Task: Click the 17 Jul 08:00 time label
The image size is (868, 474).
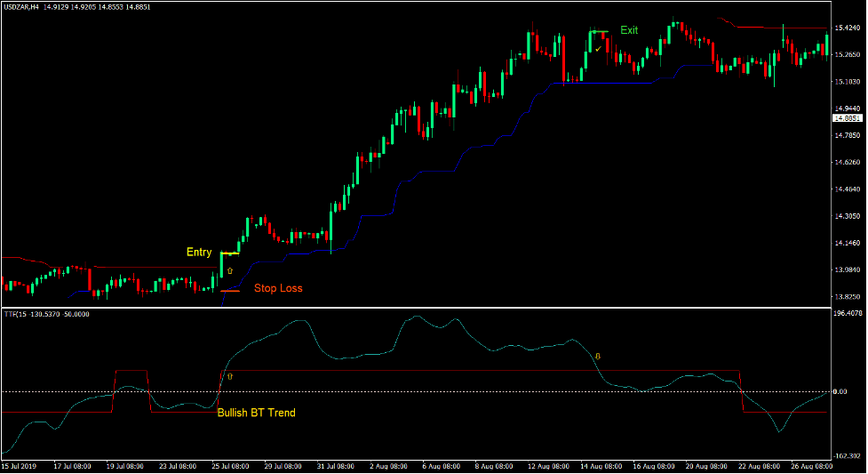Action: [x=72, y=467]
